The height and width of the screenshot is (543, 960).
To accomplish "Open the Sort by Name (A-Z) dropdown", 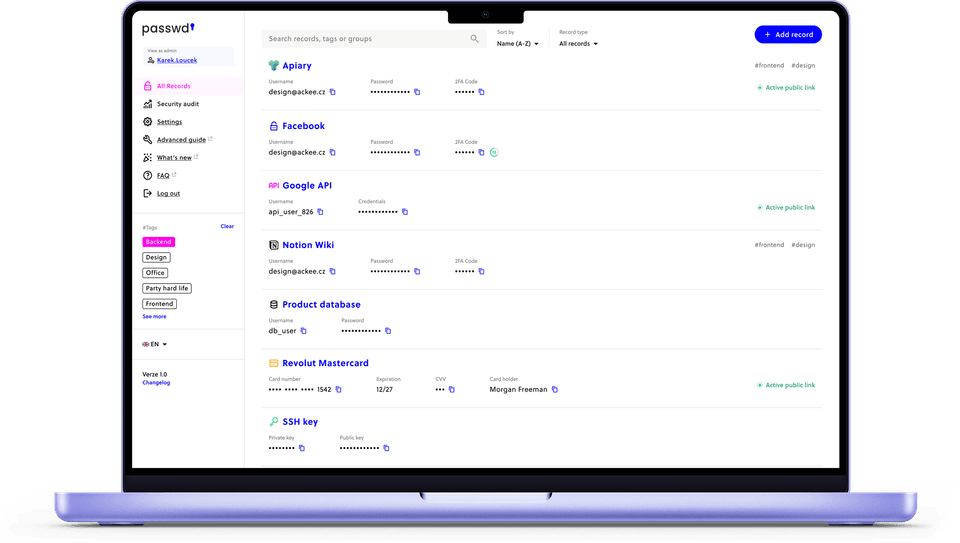I will pyautogui.click(x=517, y=43).
